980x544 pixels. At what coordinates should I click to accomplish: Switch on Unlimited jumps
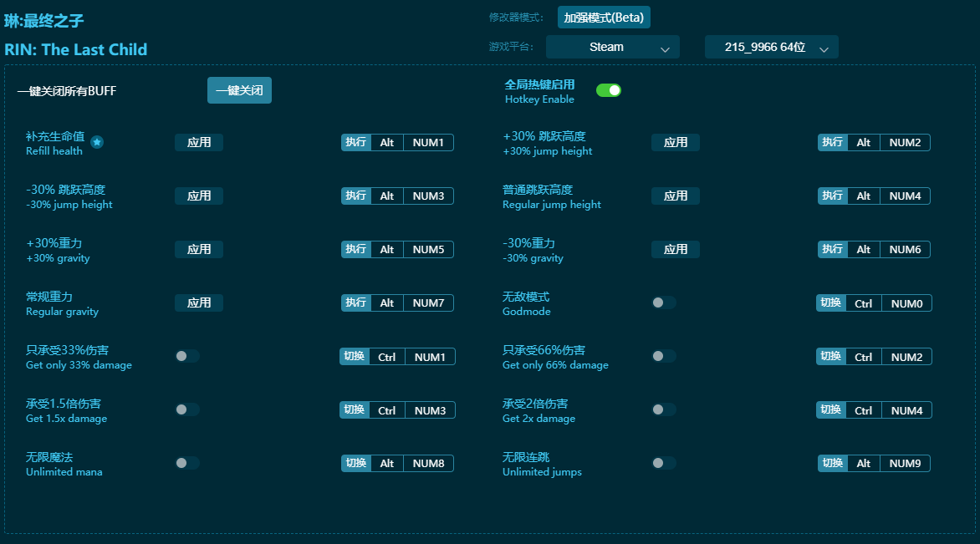coord(663,462)
